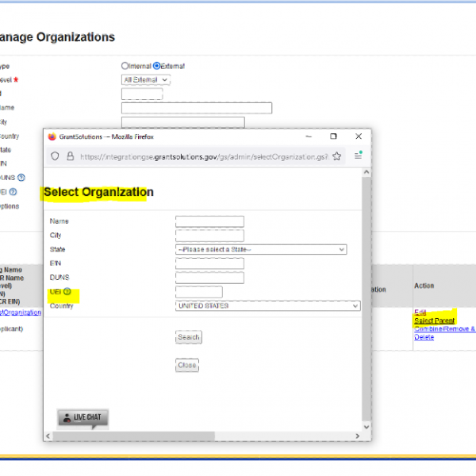Click the DUNS help icon on the main page
This screenshot has height=476, width=476.
[x=21, y=178]
